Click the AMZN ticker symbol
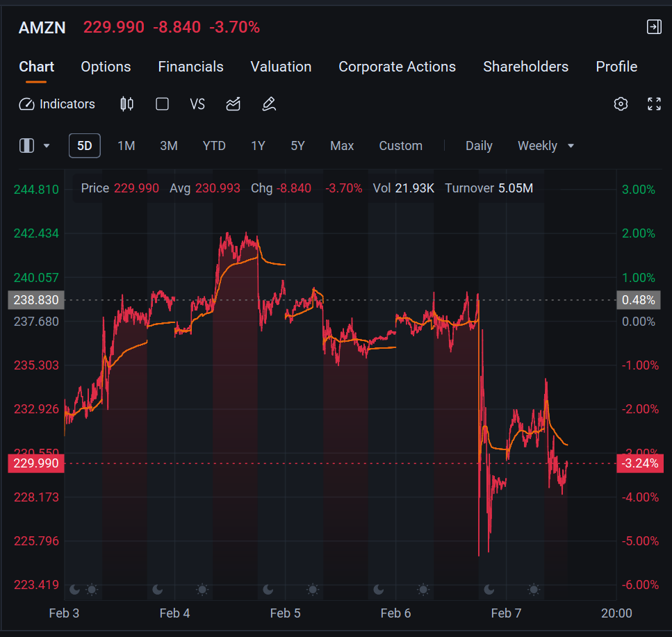Viewport: 672px width, 637px height. (42, 28)
